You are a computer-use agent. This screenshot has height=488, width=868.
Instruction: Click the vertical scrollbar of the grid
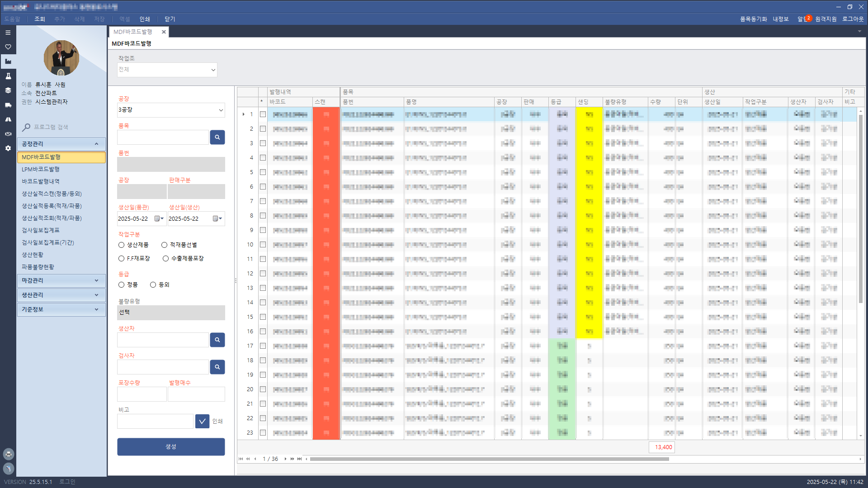pos(860,208)
